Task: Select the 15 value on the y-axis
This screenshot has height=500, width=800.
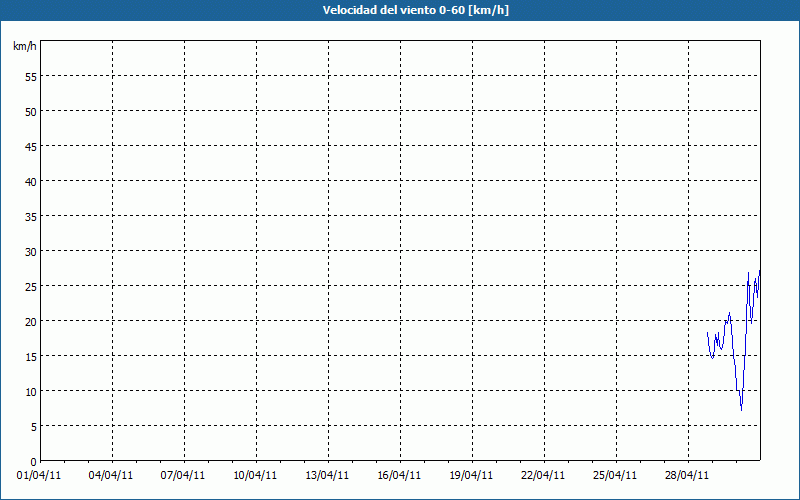Action: pyautogui.click(x=31, y=357)
